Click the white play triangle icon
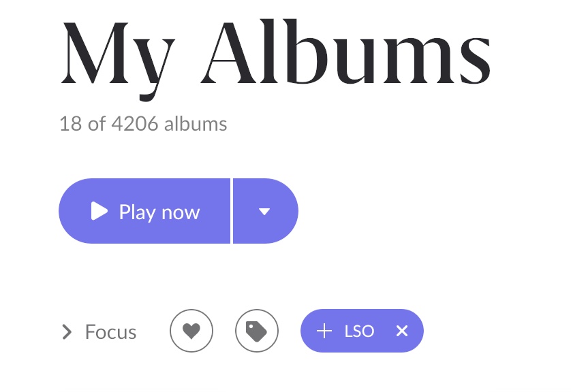Image resolution: width=571 pixels, height=392 pixels. click(x=99, y=211)
